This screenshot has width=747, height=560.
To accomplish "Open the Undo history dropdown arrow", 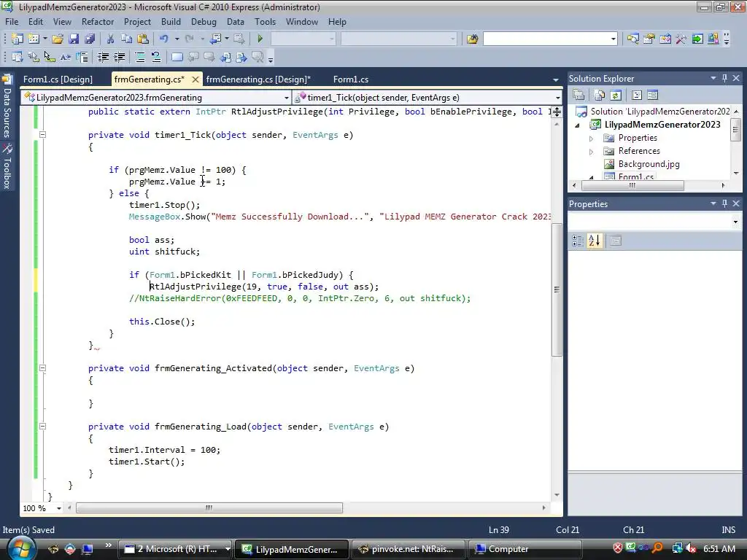I will pos(177,39).
